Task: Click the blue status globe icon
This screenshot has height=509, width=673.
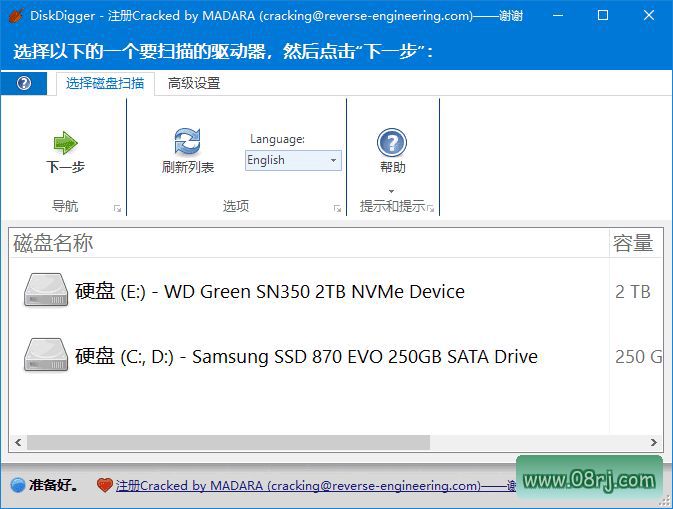Action: [18, 485]
